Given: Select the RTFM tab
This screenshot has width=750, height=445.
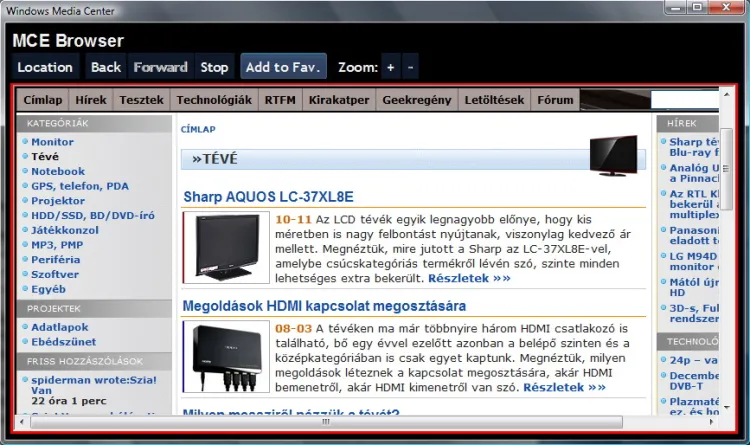Looking at the screenshot, I should (x=280, y=100).
